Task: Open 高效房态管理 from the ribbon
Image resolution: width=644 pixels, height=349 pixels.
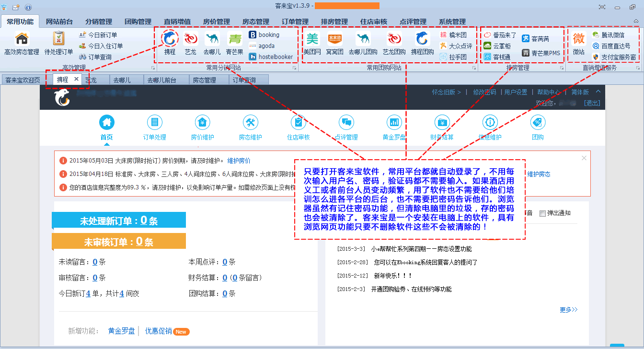Action: pos(22,43)
